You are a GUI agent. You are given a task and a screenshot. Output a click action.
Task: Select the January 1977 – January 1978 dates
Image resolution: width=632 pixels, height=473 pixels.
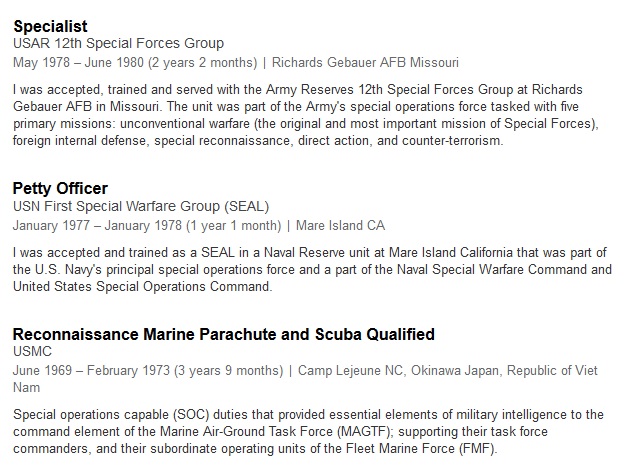97,225
